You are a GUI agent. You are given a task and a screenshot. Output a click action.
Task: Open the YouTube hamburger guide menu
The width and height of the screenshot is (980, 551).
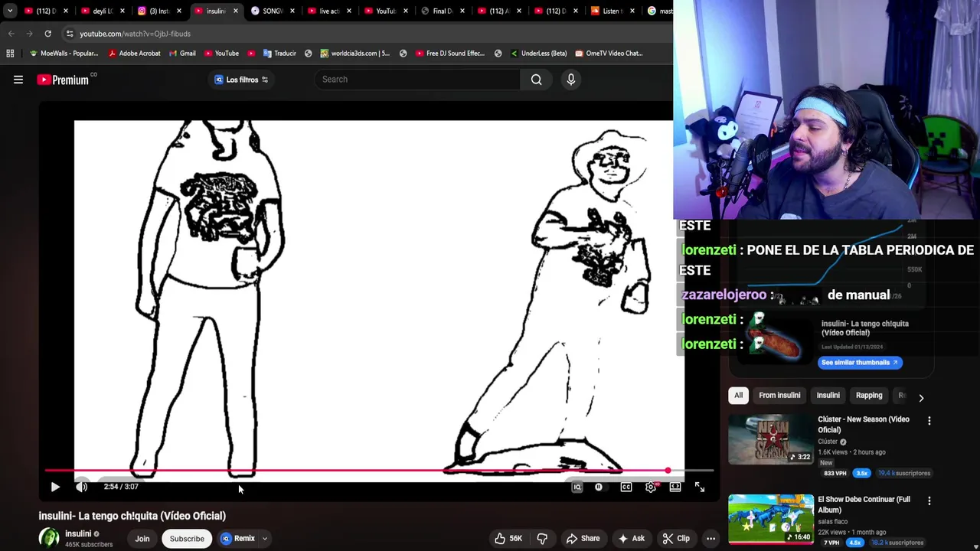click(x=18, y=80)
